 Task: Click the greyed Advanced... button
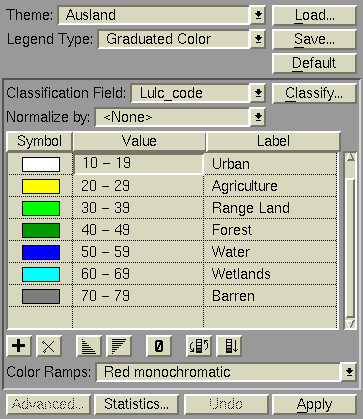point(48,404)
